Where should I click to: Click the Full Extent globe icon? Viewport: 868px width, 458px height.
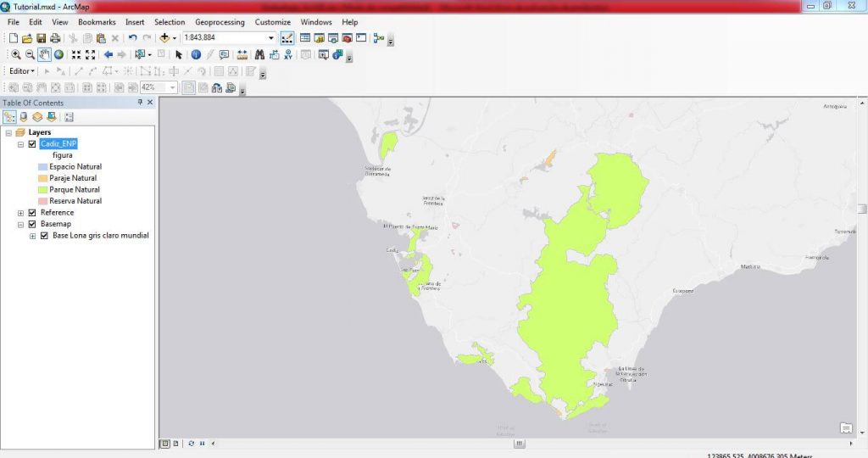[x=59, y=54]
